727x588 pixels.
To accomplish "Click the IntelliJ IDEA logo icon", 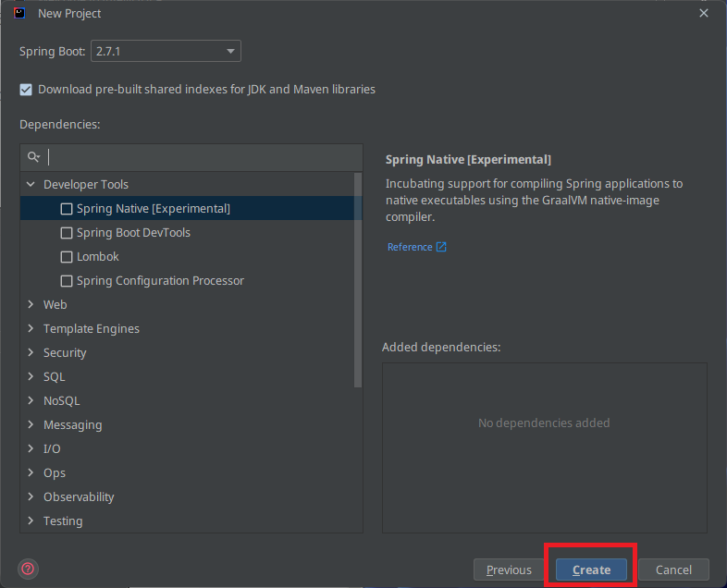I will [x=19, y=13].
